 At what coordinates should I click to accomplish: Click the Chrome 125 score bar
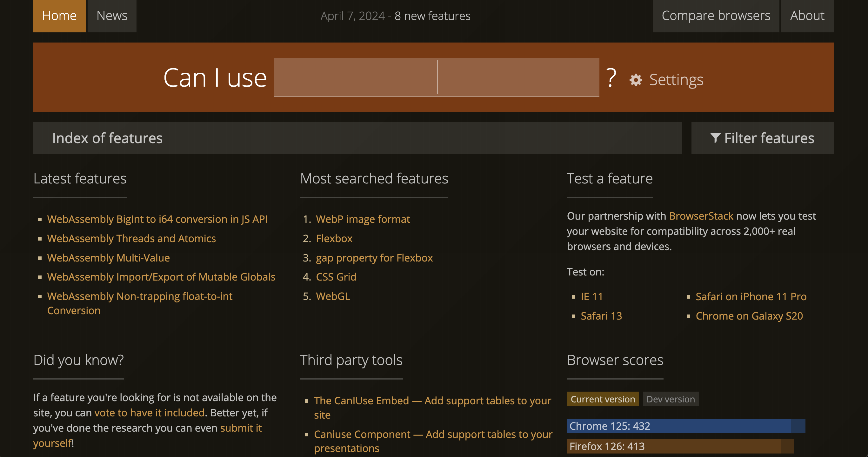point(686,426)
